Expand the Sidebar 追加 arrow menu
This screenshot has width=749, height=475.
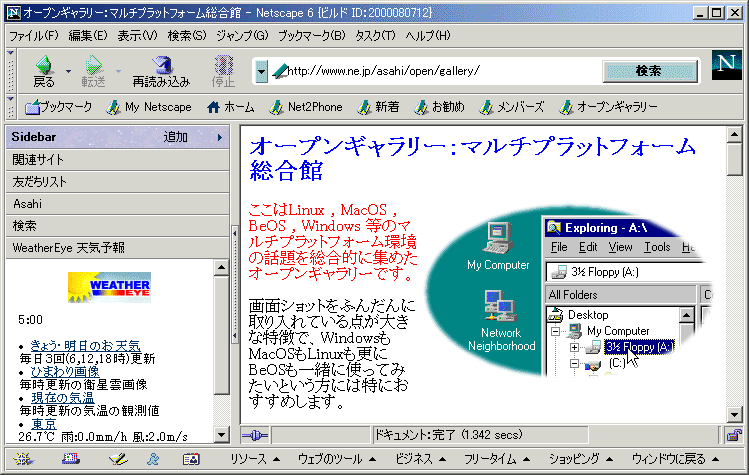click(220, 137)
